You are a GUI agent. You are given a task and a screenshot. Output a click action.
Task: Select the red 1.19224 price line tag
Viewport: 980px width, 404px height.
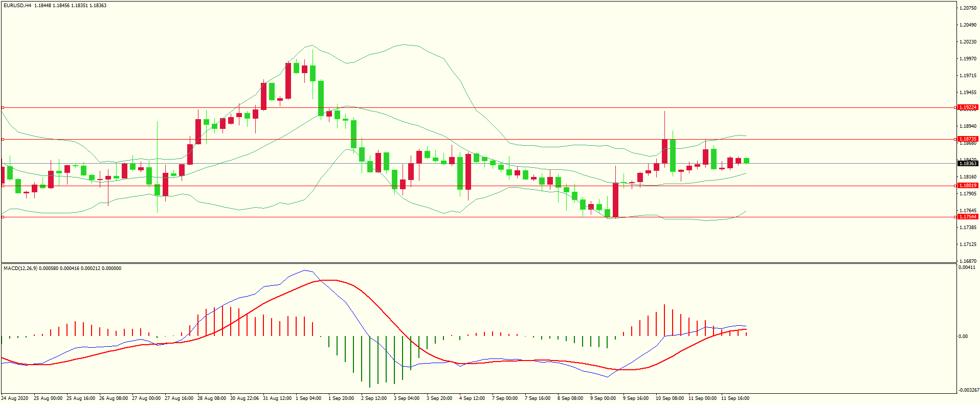point(968,107)
